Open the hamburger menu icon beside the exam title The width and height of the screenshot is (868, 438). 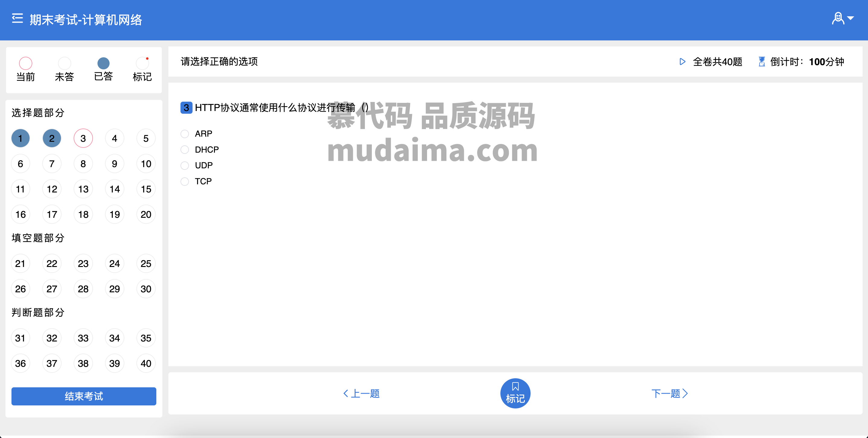[x=18, y=18]
